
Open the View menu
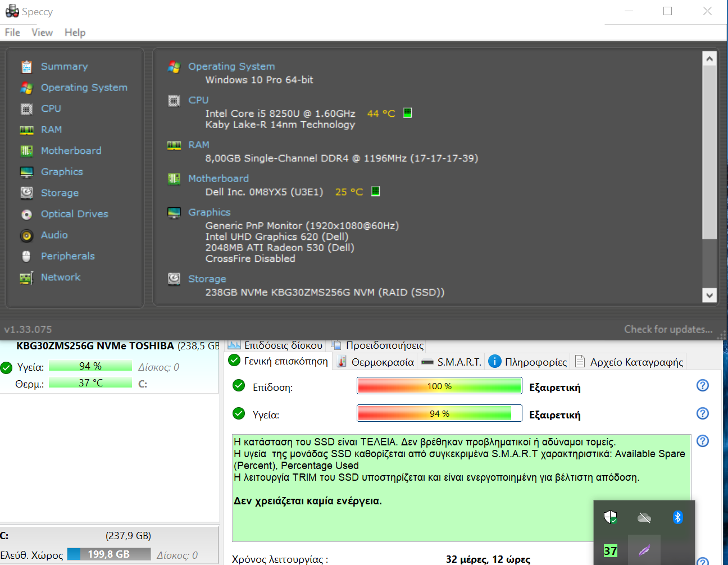42,33
